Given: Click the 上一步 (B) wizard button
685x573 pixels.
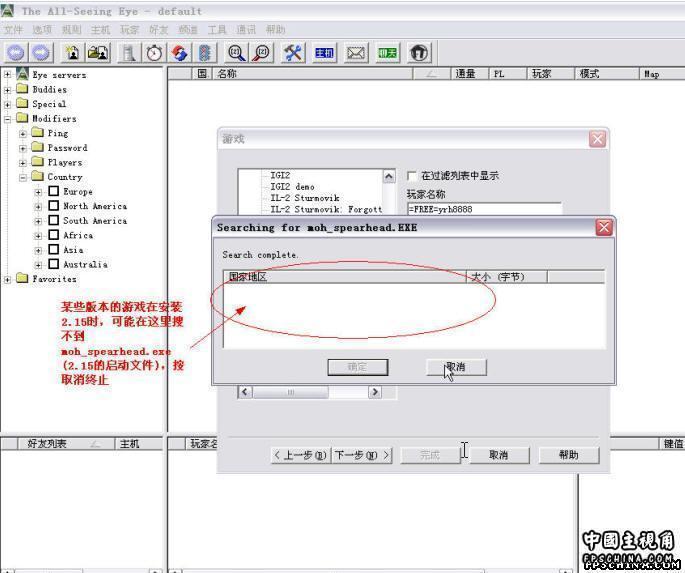Looking at the screenshot, I should coord(301,455).
